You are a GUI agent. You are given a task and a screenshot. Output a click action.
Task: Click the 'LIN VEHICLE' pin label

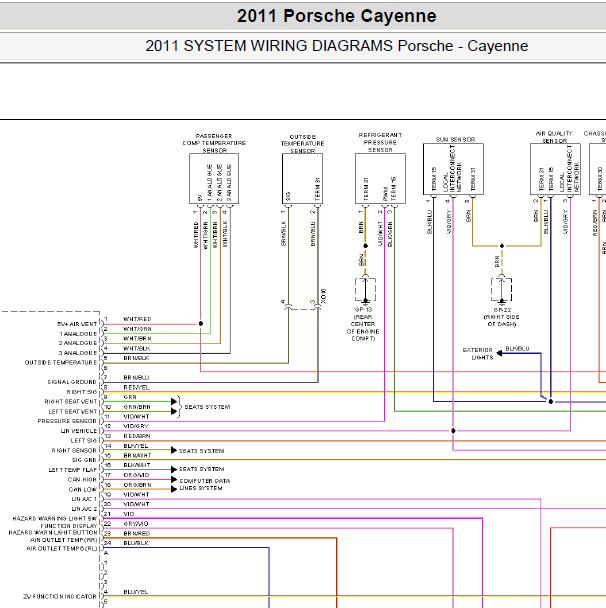click(x=79, y=431)
